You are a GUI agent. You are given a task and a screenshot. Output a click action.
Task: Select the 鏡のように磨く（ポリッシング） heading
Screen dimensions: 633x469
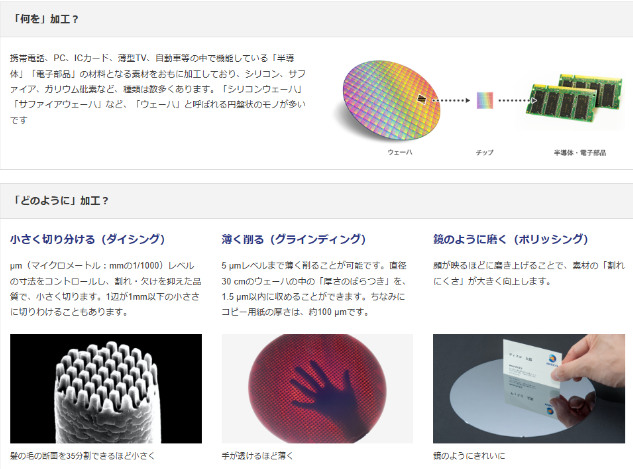pyautogui.click(x=510, y=239)
